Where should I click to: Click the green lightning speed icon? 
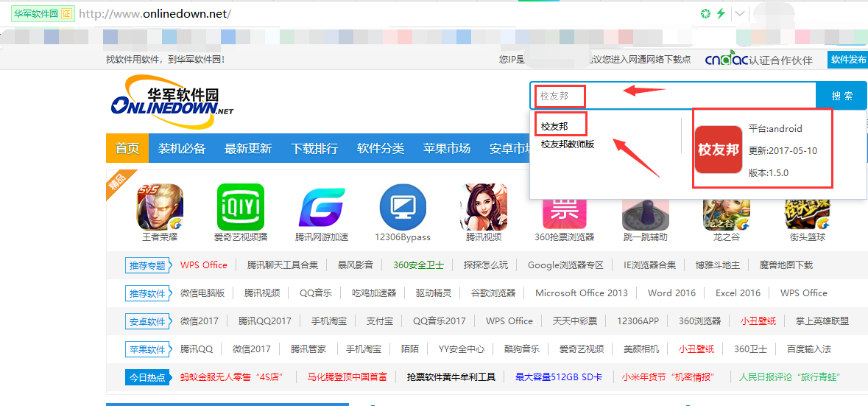click(721, 14)
